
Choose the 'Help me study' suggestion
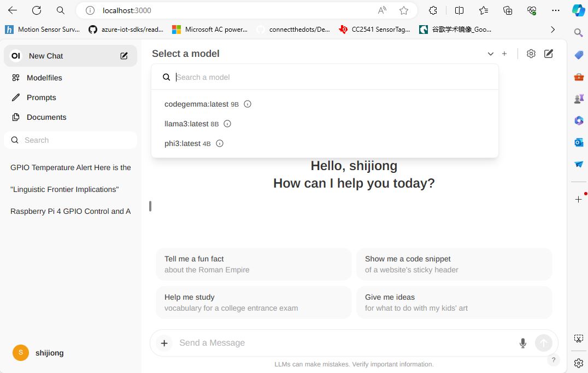254,302
